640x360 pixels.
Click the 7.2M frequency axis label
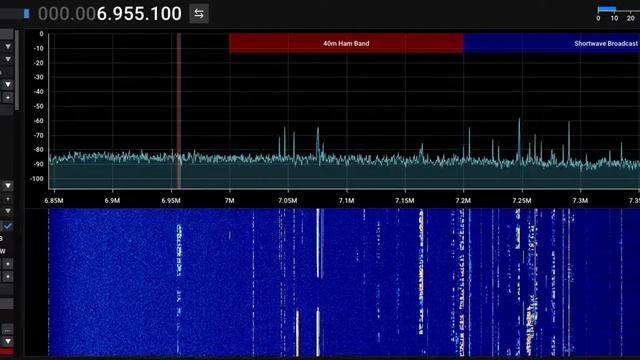coord(463,201)
